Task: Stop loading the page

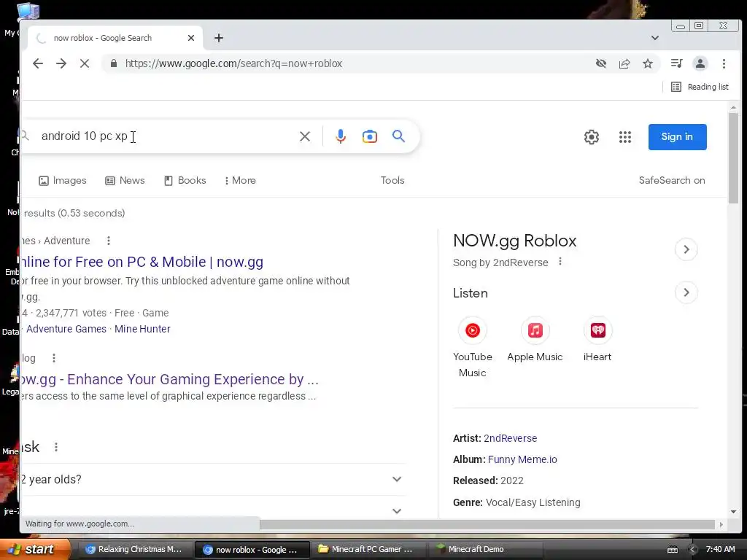Action: 85,63
